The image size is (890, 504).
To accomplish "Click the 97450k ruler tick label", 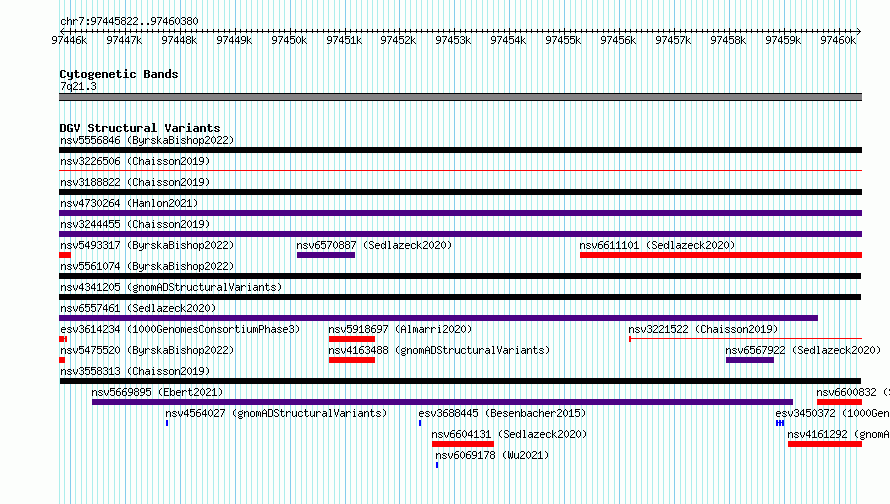I will pyautogui.click(x=289, y=40).
